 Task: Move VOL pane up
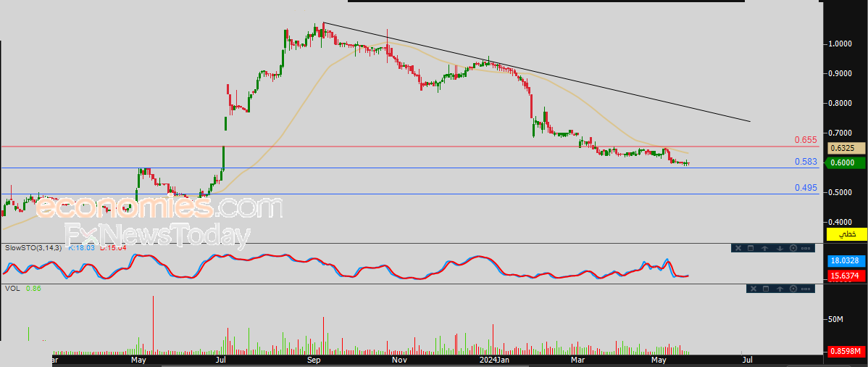point(780,289)
